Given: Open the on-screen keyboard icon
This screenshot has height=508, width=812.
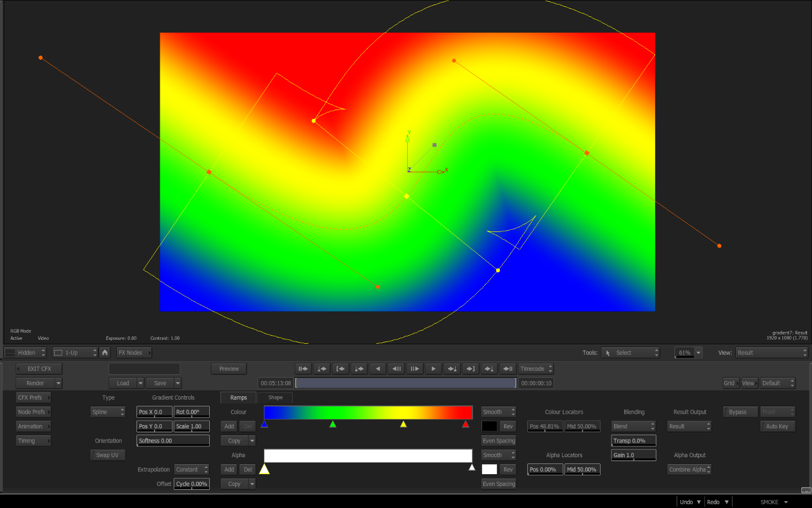Looking at the screenshot, I should [x=806, y=490].
